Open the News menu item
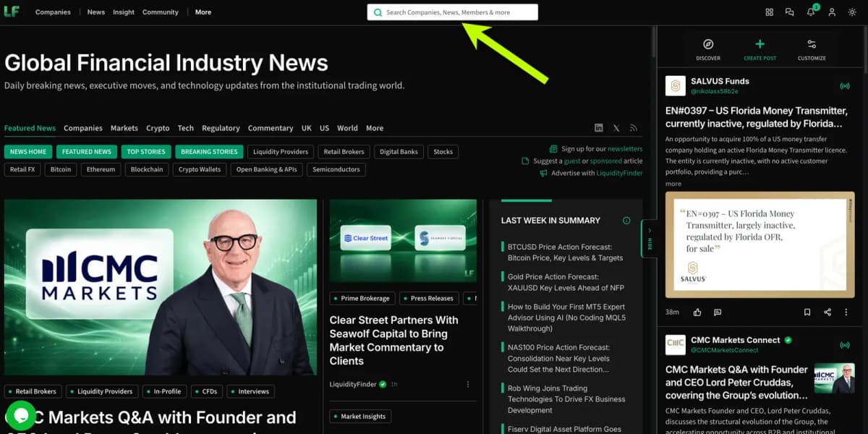 pos(96,12)
